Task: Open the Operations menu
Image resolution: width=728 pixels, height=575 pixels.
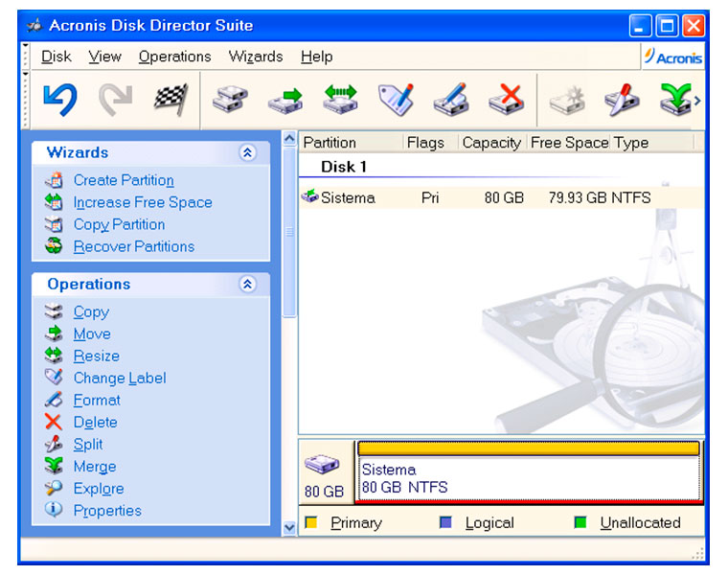Action: click(x=175, y=57)
